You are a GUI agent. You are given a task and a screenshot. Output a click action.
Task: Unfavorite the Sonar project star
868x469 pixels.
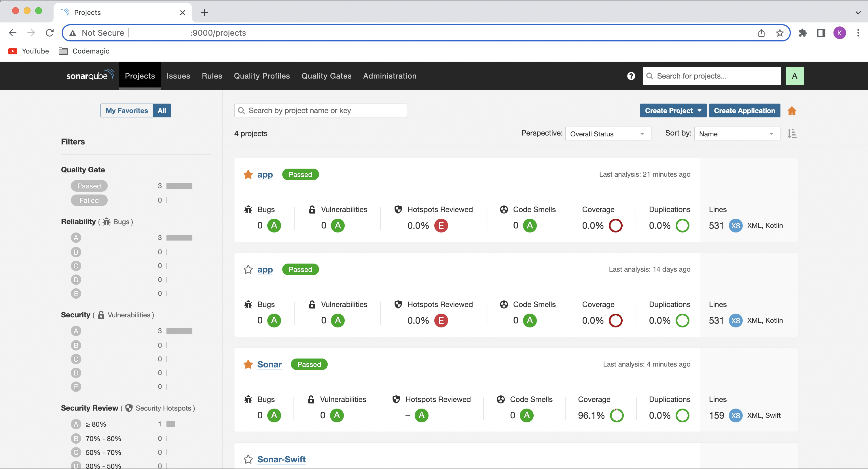coord(248,364)
